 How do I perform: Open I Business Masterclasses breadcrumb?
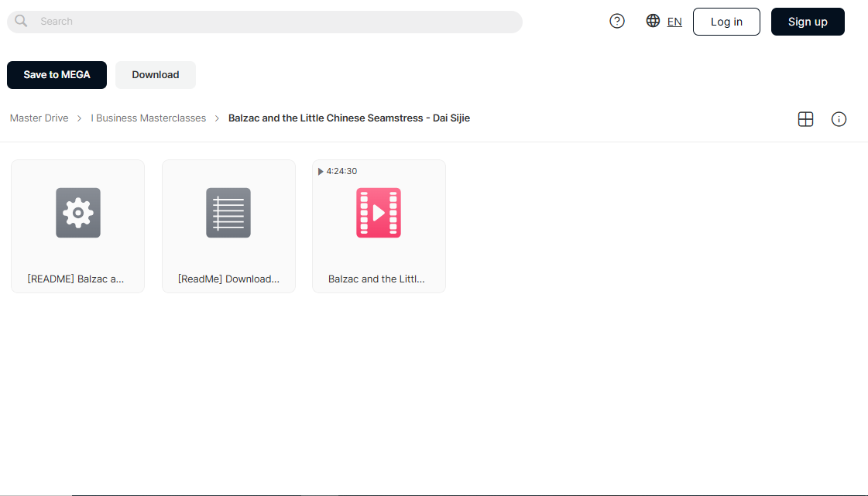(x=149, y=118)
